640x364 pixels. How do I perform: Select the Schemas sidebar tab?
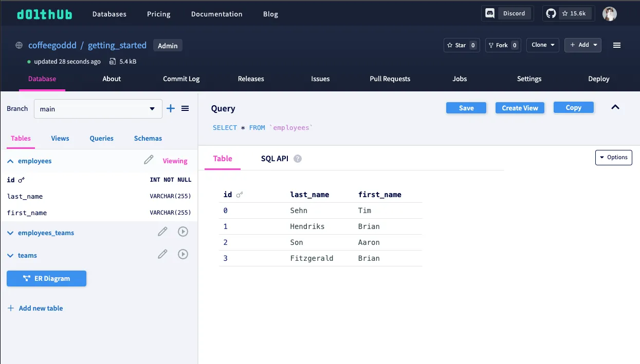[148, 139]
